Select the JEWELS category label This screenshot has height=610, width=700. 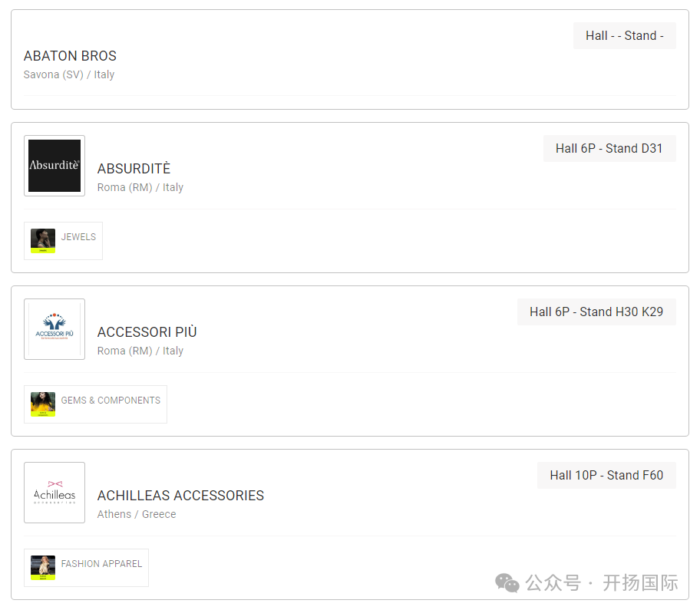[x=78, y=237]
